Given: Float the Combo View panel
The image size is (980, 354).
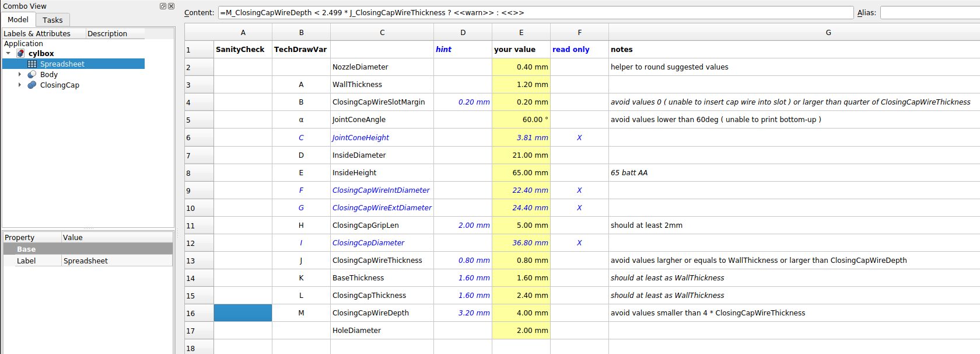Looking at the screenshot, I should (x=163, y=6).
